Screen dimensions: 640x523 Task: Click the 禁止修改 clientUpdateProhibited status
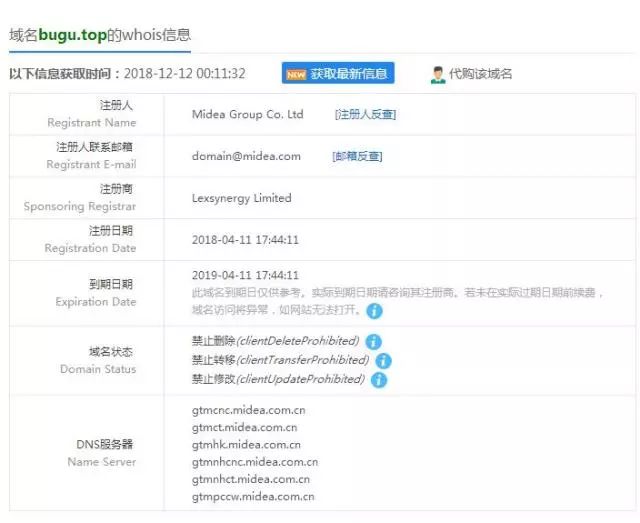tap(278, 379)
